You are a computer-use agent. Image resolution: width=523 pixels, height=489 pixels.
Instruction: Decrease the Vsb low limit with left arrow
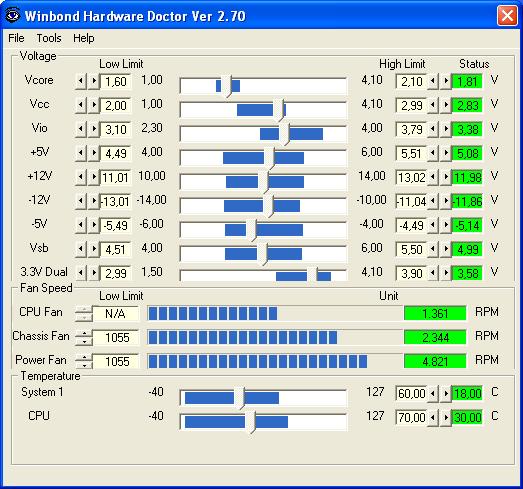80,249
